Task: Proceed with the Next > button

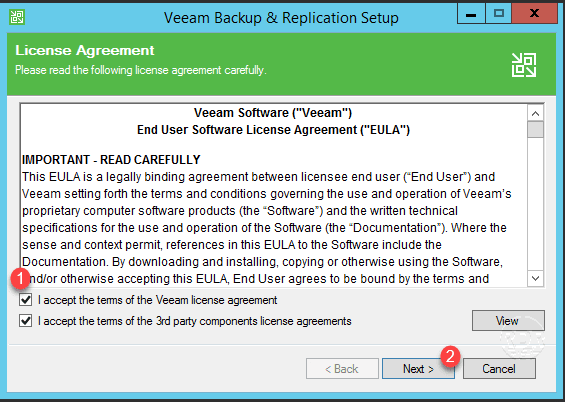Action: click(x=418, y=368)
